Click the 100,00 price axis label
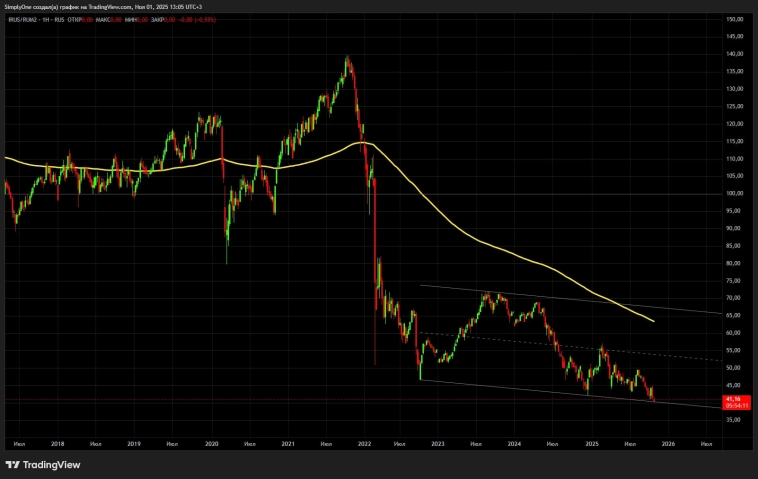The image size is (758, 479). [734, 193]
